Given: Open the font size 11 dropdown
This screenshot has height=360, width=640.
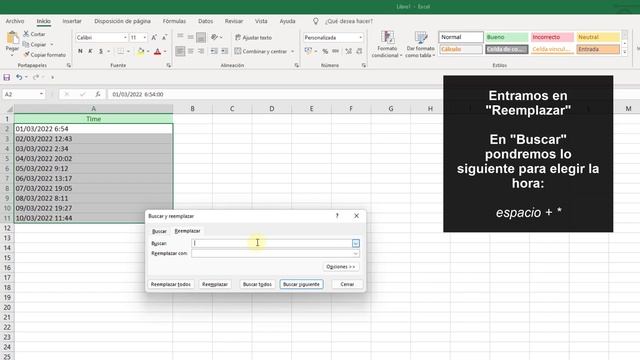Looking at the screenshot, I should pyautogui.click(x=144, y=38).
